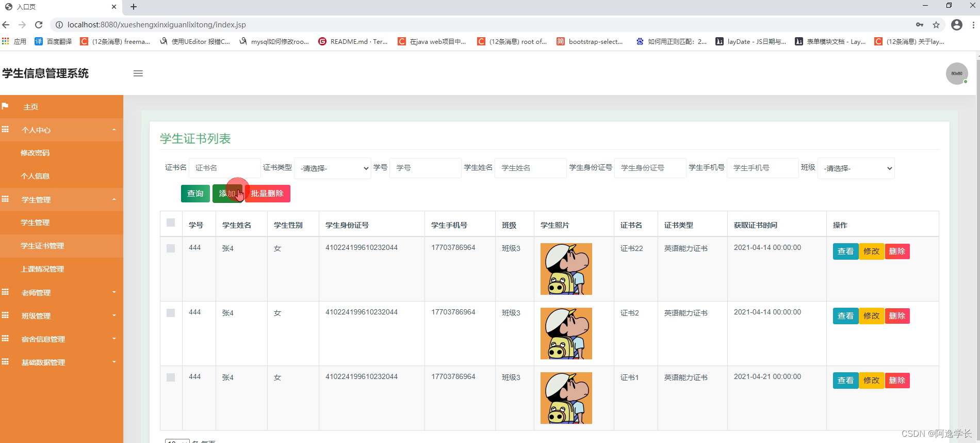Open the 应用 apps bookmark
Image resolution: width=980 pixels, height=443 pixels.
coord(14,41)
